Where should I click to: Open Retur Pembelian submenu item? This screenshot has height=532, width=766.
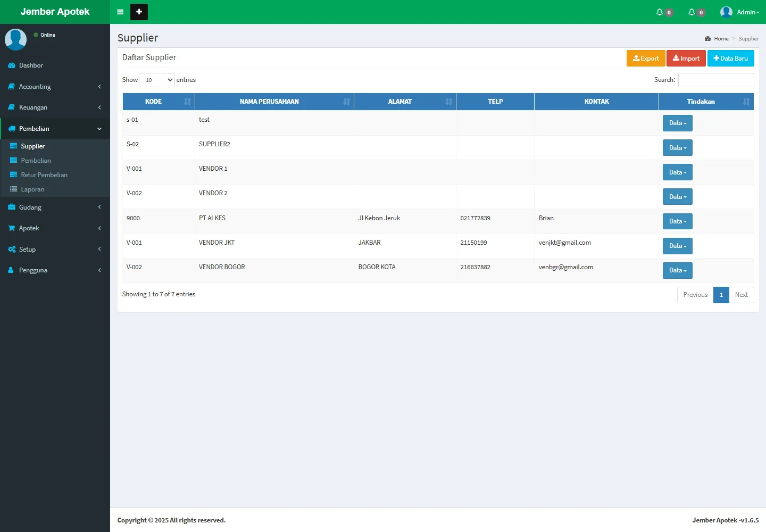coord(44,175)
